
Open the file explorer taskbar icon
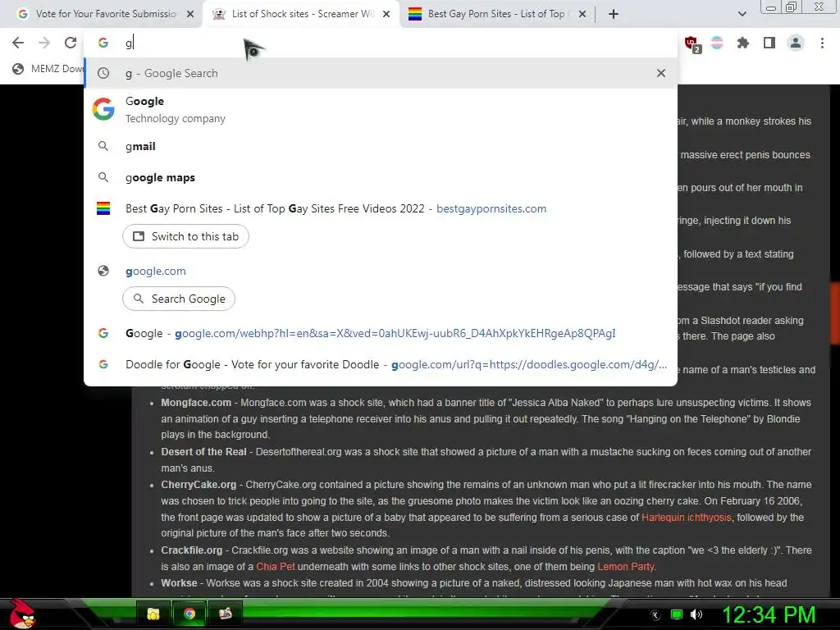pos(153,614)
